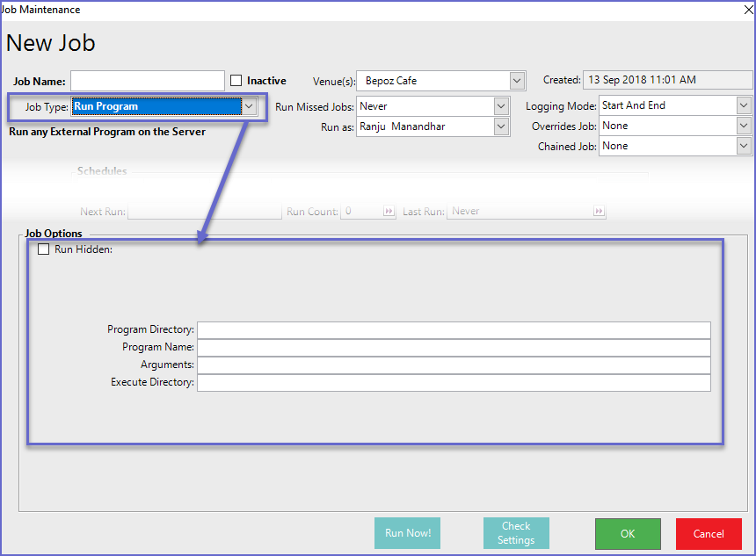This screenshot has width=756, height=556.
Task: Open the Run Missed Jobs dropdown
Action: tap(501, 106)
